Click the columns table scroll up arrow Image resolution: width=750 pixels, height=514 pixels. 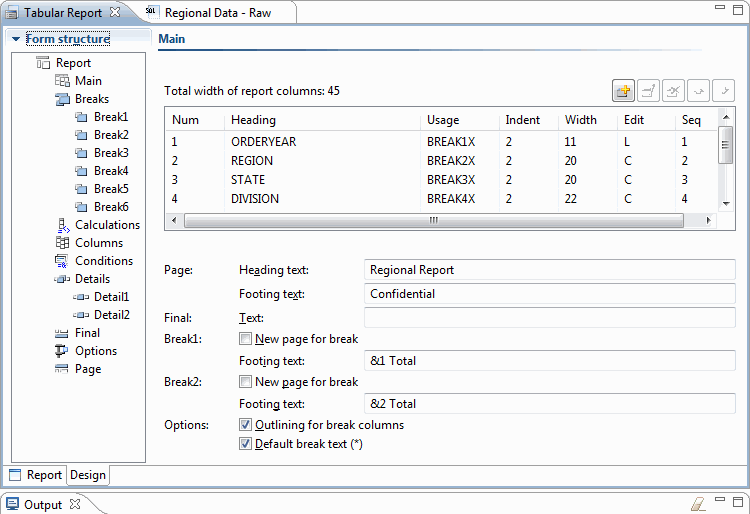(x=726, y=117)
